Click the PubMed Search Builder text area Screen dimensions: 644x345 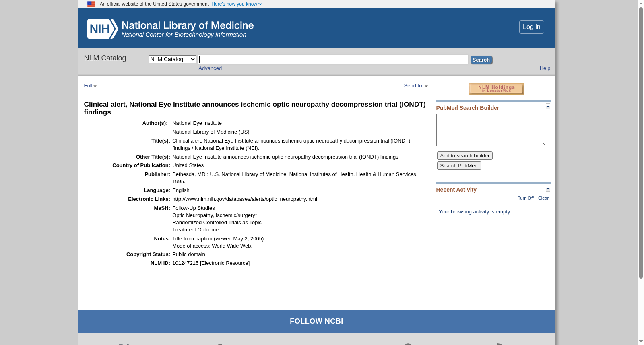tap(491, 130)
